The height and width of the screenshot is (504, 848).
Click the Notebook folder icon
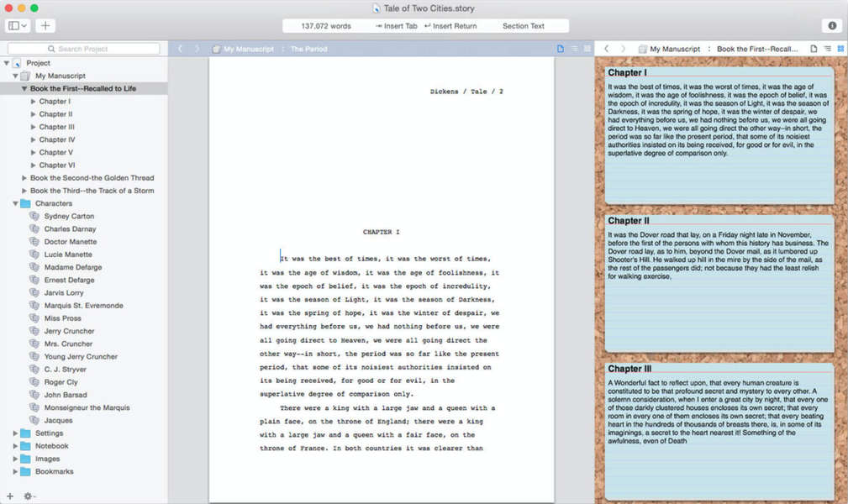pyautogui.click(x=25, y=446)
